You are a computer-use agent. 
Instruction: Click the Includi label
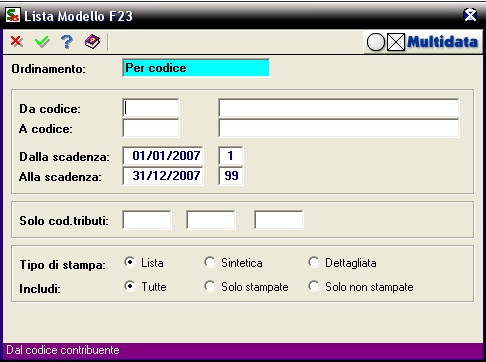pyautogui.click(x=40, y=289)
